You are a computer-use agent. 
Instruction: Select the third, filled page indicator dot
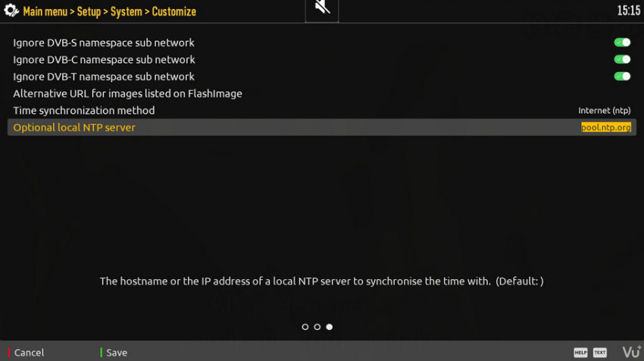(x=329, y=327)
